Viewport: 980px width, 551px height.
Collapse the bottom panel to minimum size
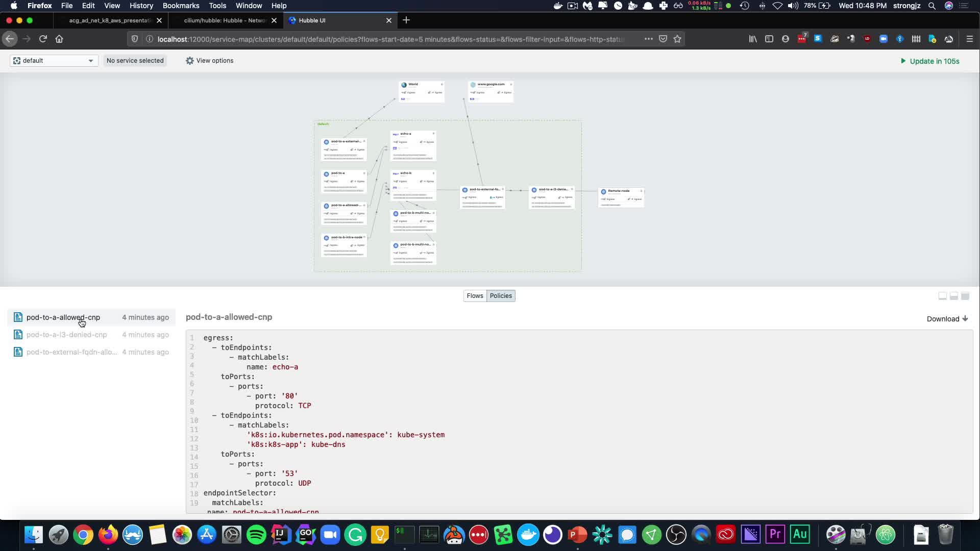coord(943,296)
